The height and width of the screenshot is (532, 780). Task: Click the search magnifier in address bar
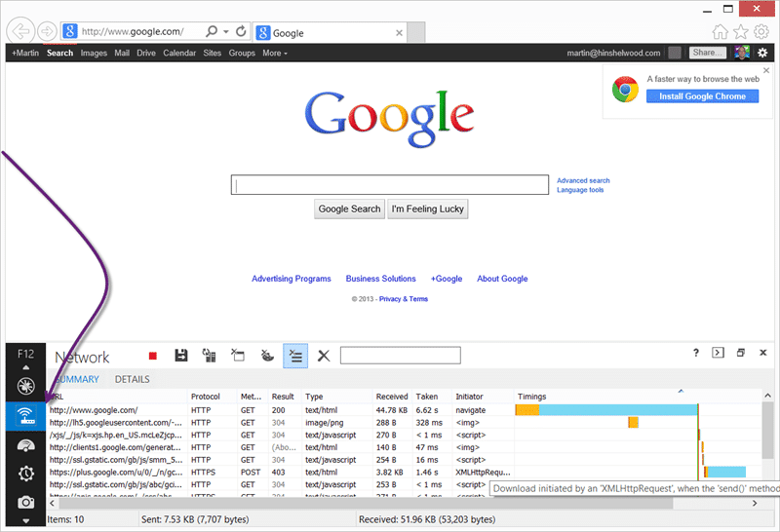[212, 31]
